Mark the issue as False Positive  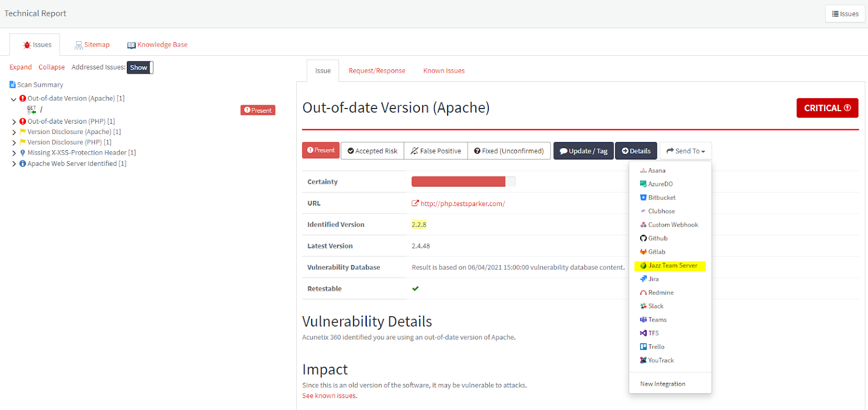point(436,151)
